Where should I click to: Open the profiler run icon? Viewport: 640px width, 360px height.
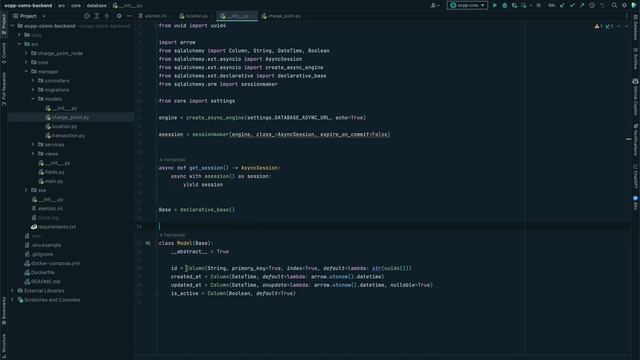coord(524,5)
